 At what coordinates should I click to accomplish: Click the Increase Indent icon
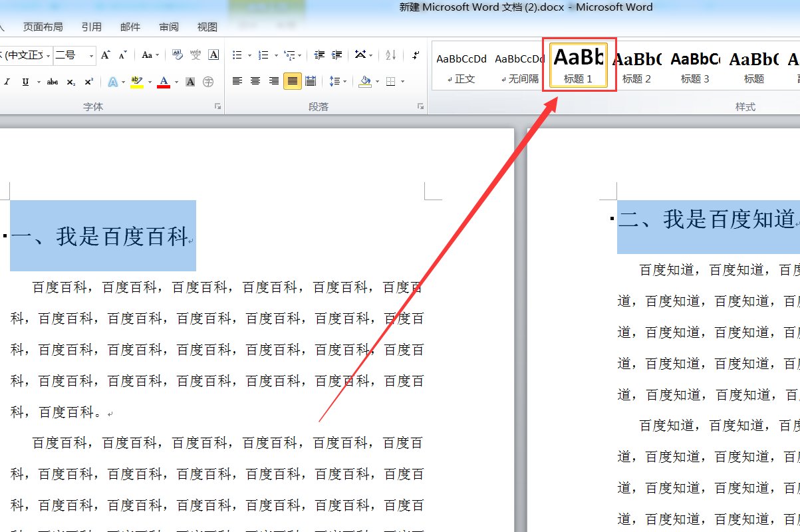pos(337,55)
